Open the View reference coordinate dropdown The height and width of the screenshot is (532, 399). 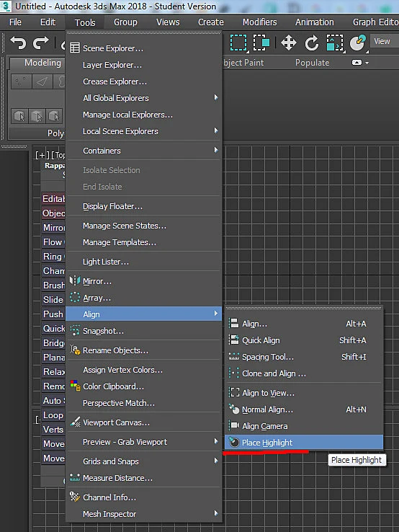[x=385, y=41]
